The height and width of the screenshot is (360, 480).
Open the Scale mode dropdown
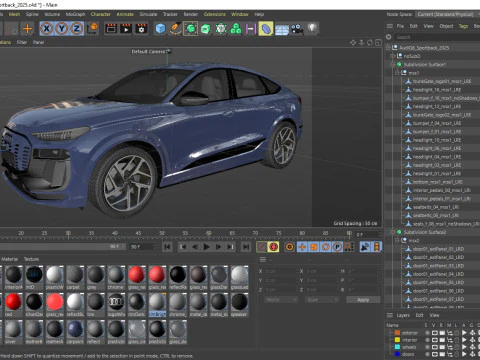pyautogui.click(x=322, y=300)
